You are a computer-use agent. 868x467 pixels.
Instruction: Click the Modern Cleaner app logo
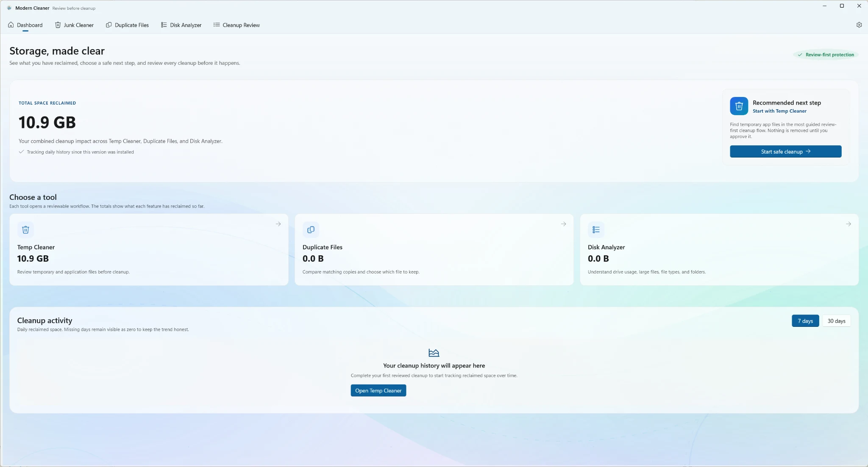[9, 8]
